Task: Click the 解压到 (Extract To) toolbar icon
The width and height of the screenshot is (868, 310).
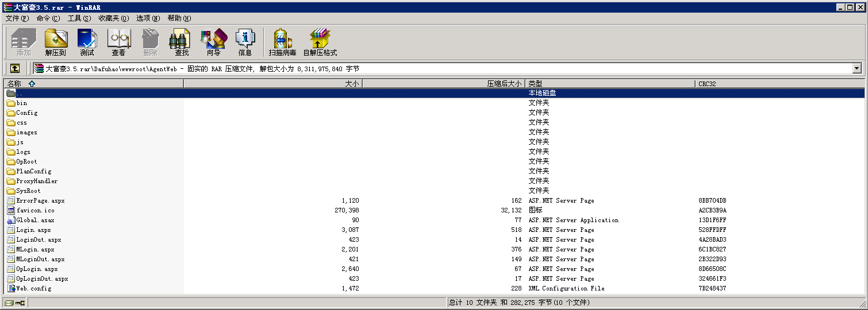Action: click(55, 42)
